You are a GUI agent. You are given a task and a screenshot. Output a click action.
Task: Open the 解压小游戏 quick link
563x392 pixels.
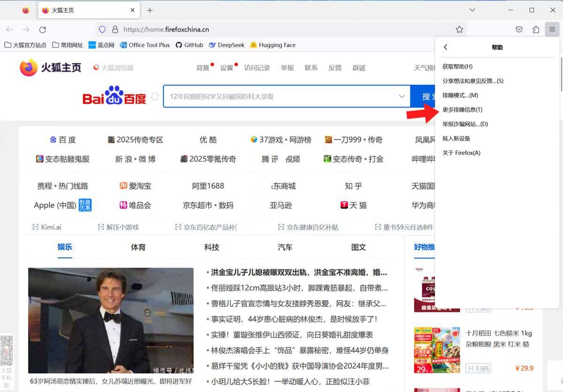(x=118, y=227)
